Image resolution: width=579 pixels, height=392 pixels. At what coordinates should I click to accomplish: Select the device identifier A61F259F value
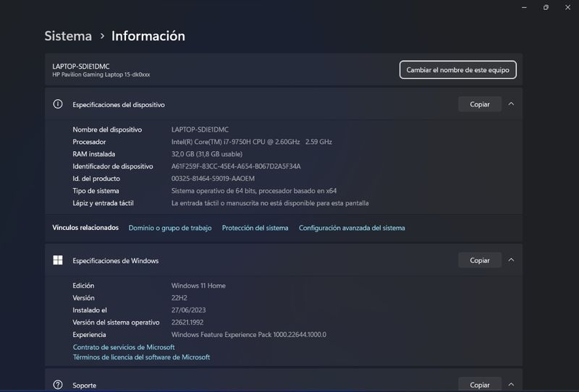pyautogui.click(x=236, y=166)
